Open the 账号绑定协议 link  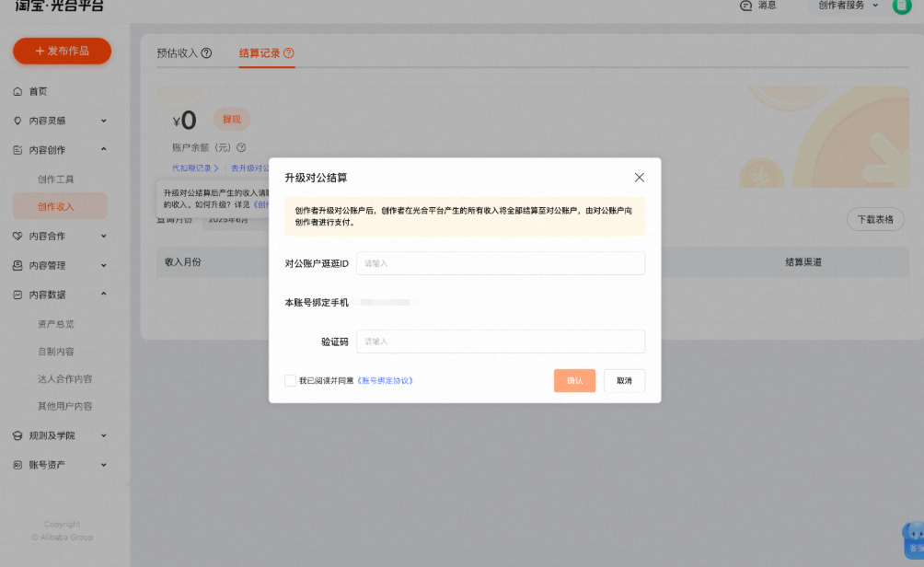coord(386,381)
